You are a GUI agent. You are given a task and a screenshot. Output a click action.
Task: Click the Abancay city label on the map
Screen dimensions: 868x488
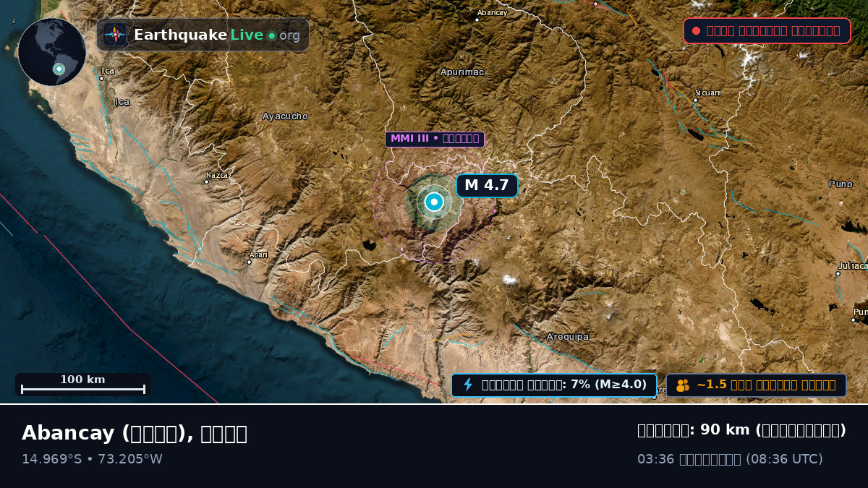[492, 12]
